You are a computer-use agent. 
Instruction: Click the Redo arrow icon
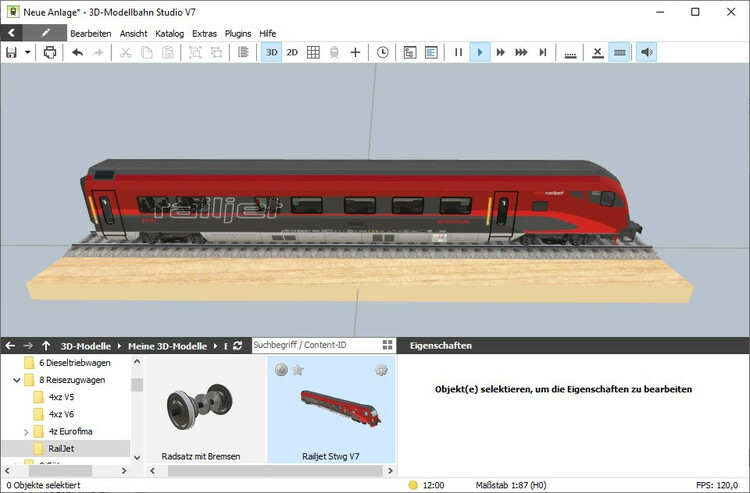click(x=98, y=52)
